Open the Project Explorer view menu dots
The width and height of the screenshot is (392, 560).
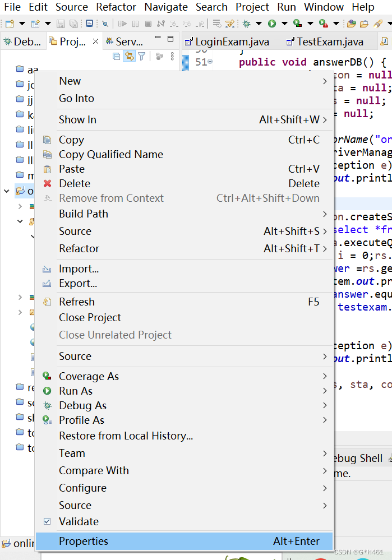172,57
